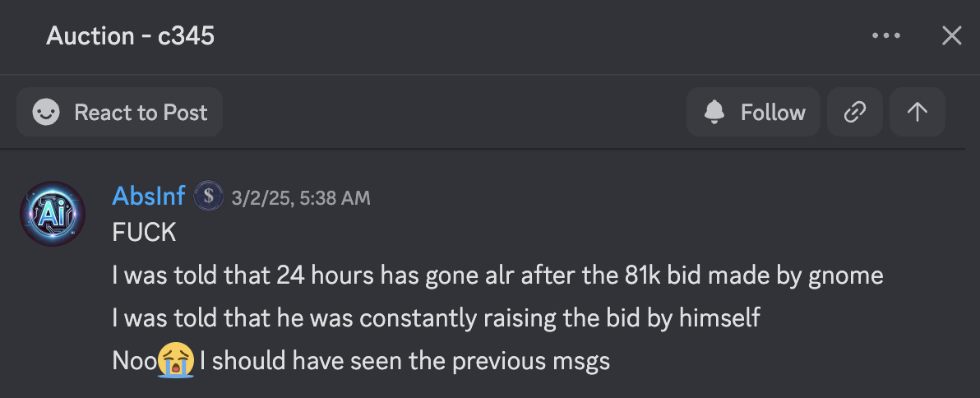
Task: Jump to top with the up arrow
Action: tap(918, 113)
